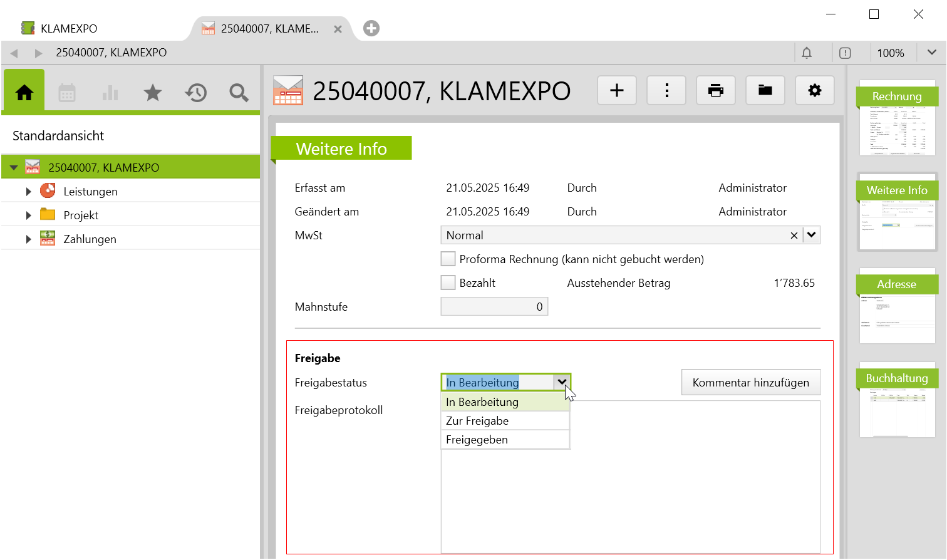Screen dimensions: 947x560
Task: Click Kommentar hinzufügen button
Action: [x=750, y=383]
